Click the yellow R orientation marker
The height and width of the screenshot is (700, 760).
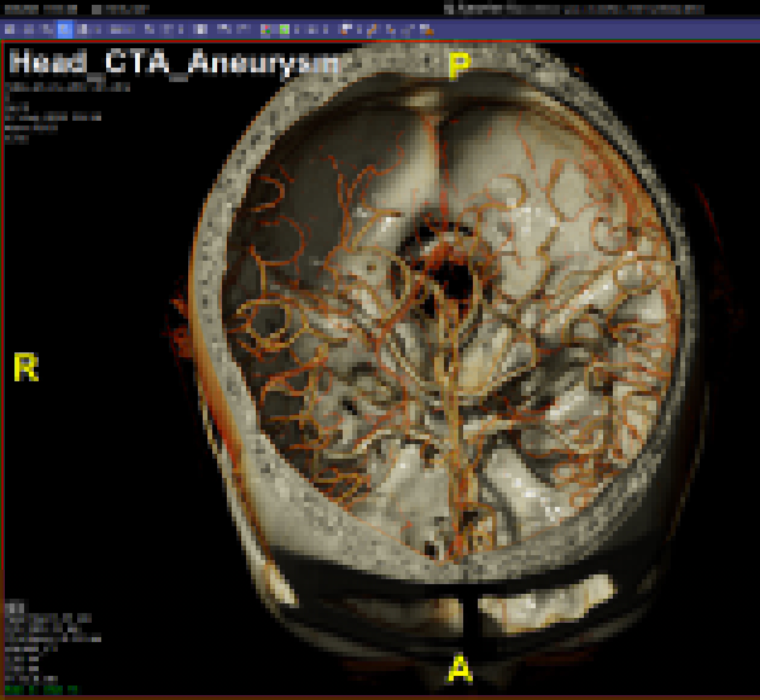pyautogui.click(x=26, y=367)
